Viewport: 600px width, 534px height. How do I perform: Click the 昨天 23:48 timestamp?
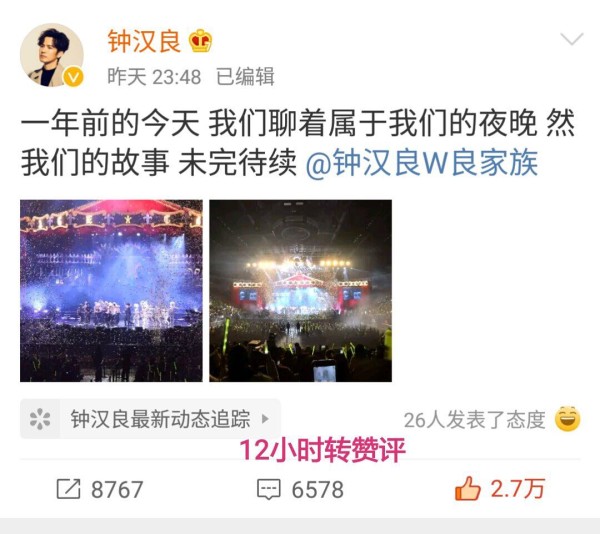[x=154, y=77]
